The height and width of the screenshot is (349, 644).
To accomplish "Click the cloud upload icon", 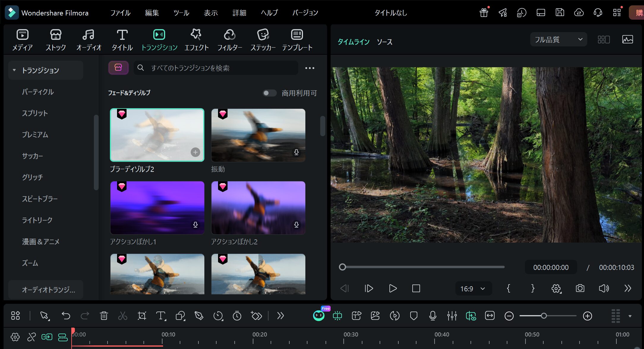I will click(579, 12).
